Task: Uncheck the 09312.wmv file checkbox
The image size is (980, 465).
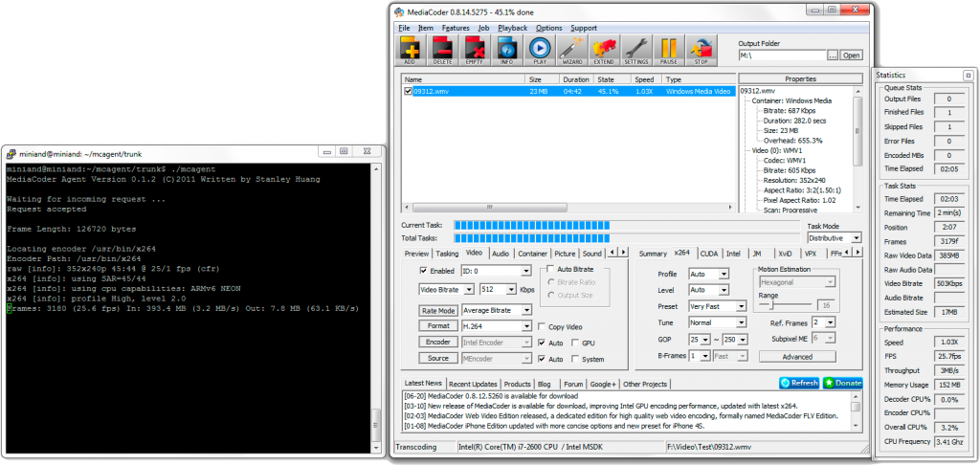Action: pos(408,91)
